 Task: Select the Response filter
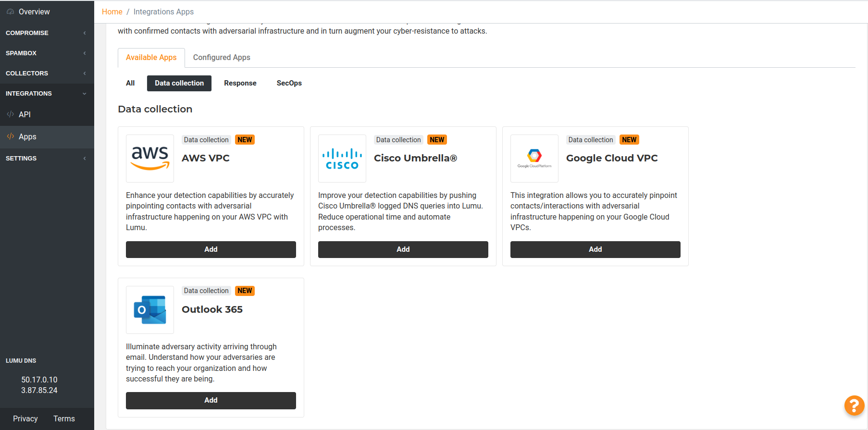pos(240,83)
